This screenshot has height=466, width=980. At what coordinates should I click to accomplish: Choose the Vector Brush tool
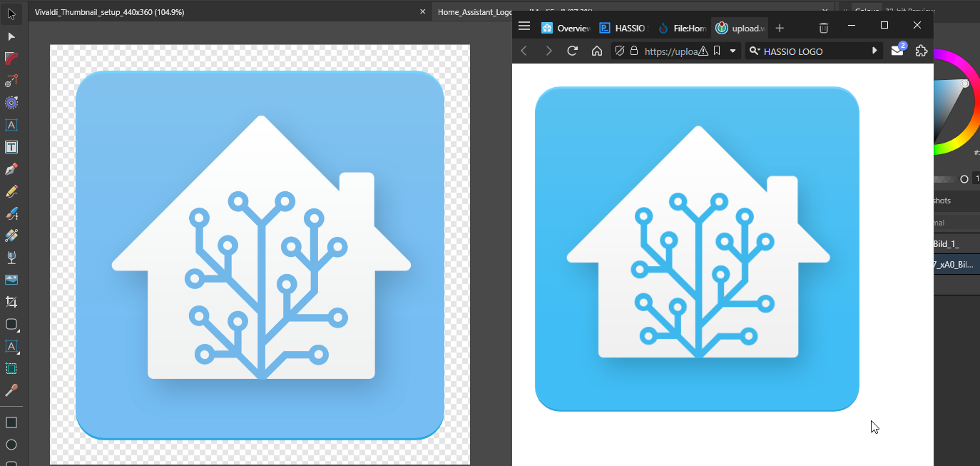pos(11,213)
